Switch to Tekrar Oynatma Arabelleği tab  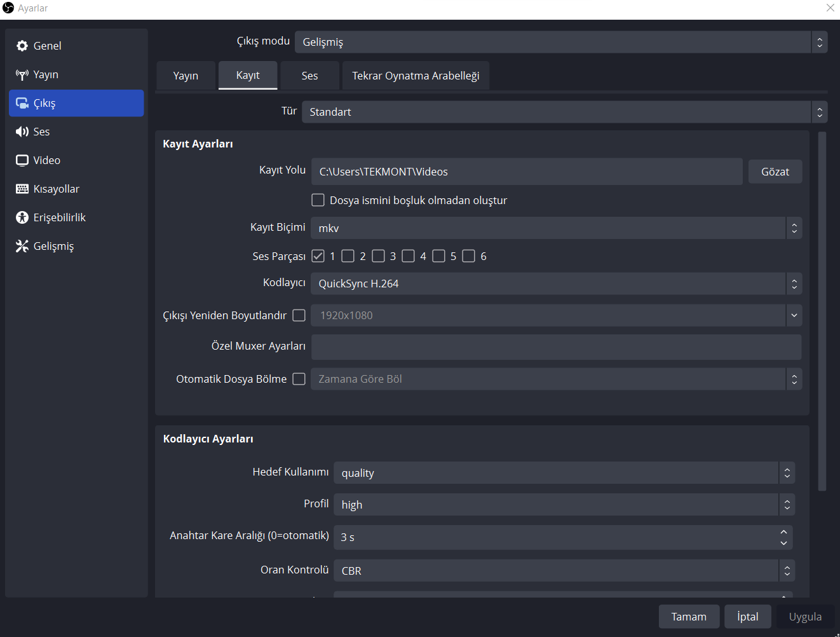416,76
